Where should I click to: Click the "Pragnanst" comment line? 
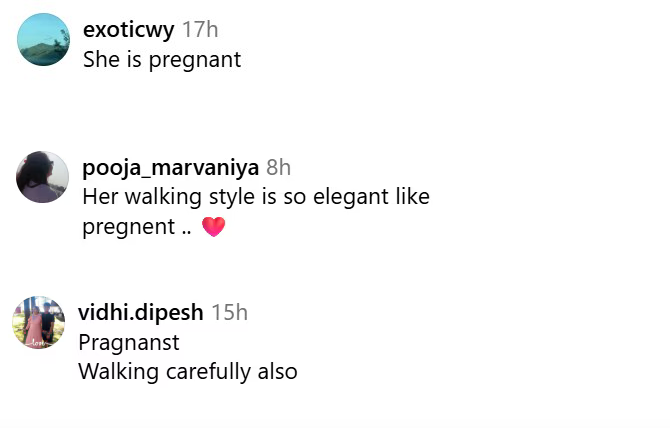pyautogui.click(x=129, y=343)
